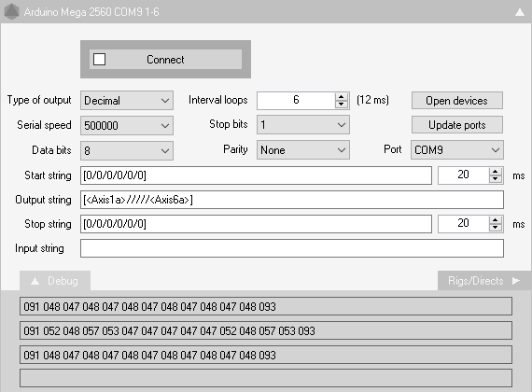Decrease Interval loops with the down arrow
This screenshot has height=392, width=532.
(342, 105)
